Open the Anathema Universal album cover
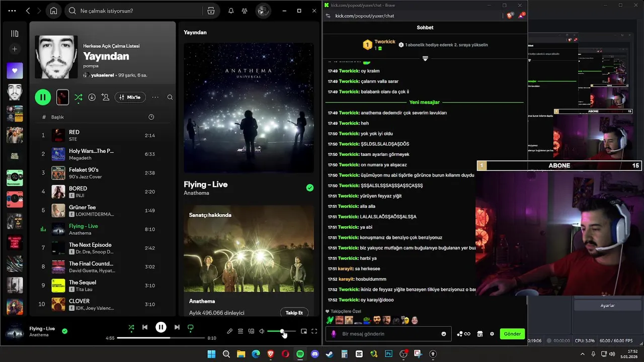Image resolution: width=644 pixels, height=362 pixels. coord(249,108)
